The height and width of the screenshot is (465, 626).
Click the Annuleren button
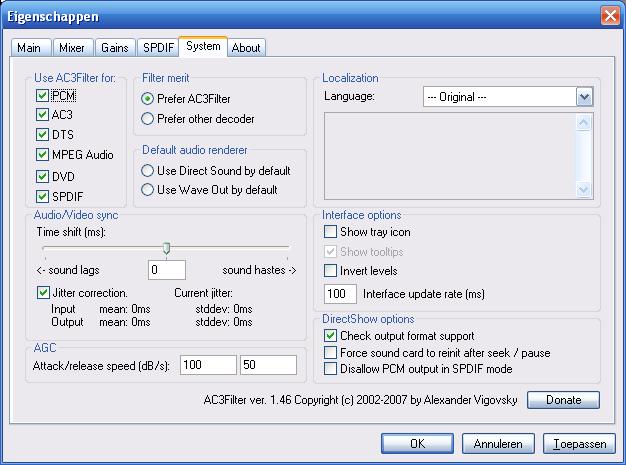(x=499, y=443)
